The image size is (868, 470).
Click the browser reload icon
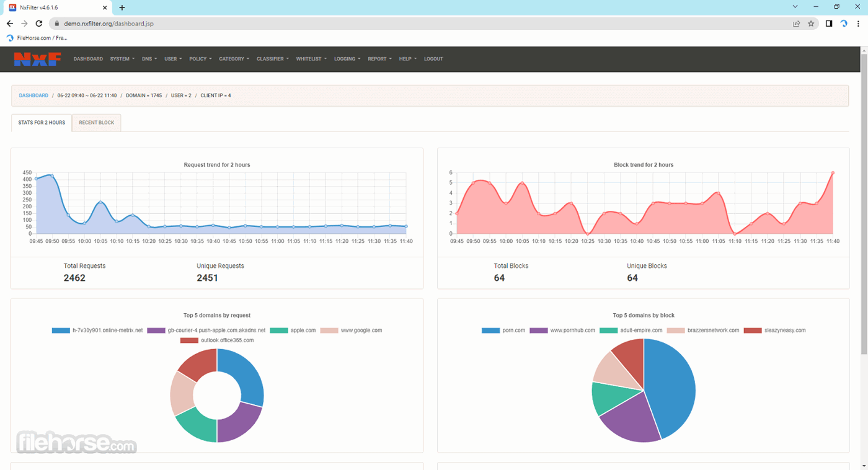(x=39, y=23)
